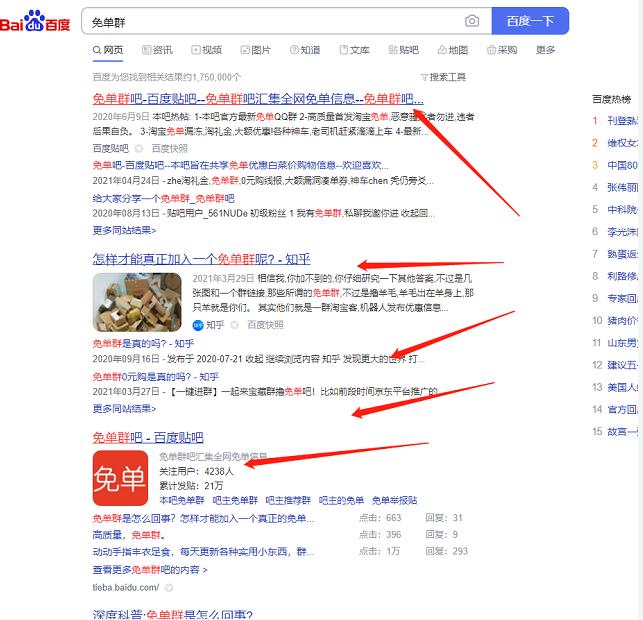Image resolution: width=643 pixels, height=620 pixels.
Task: Open the link 给大家分享一个免单群_免单群吧
Action: [163, 198]
